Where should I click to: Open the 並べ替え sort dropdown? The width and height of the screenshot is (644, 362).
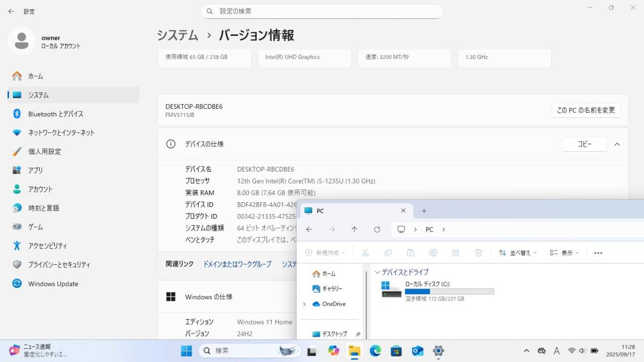tap(517, 252)
